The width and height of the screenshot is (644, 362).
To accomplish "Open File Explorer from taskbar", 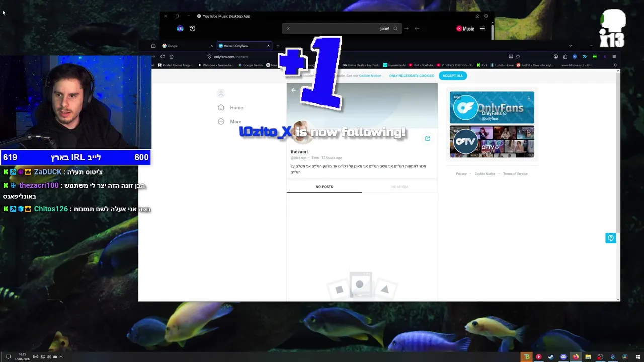I will click(x=588, y=357).
